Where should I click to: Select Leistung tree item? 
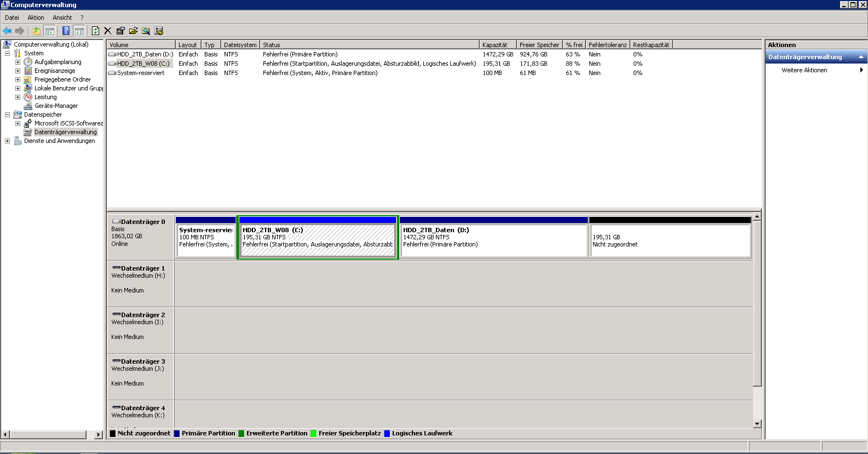coord(45,97)
